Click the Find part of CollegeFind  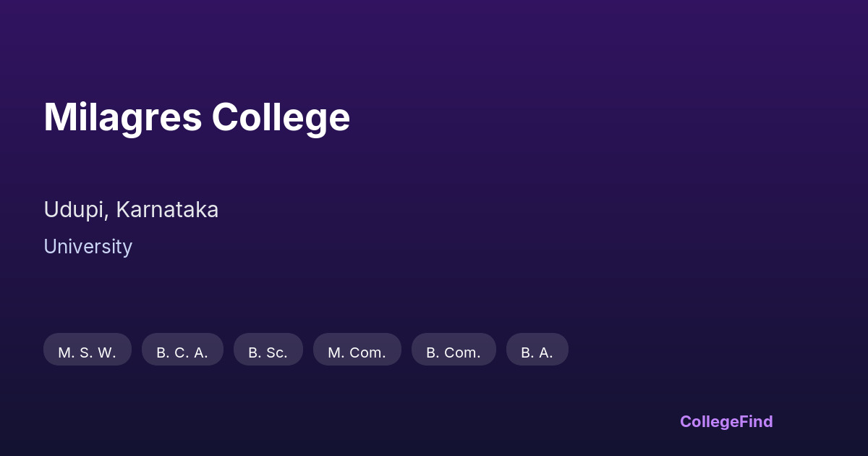pyautogui.click(x=757, y=421)
